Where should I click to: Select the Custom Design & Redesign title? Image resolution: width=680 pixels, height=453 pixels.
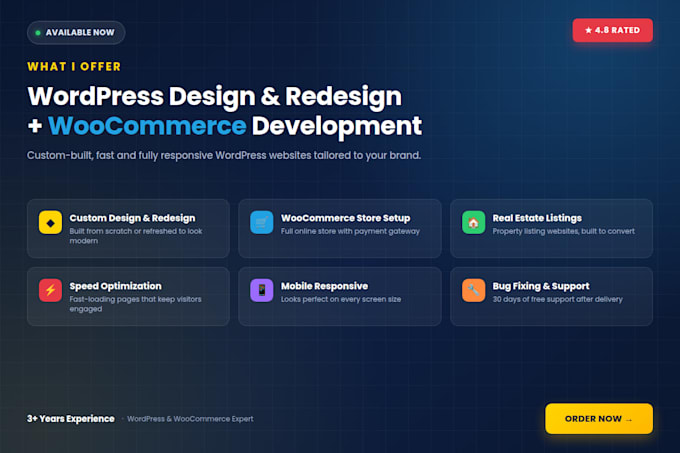pos(132,218)
